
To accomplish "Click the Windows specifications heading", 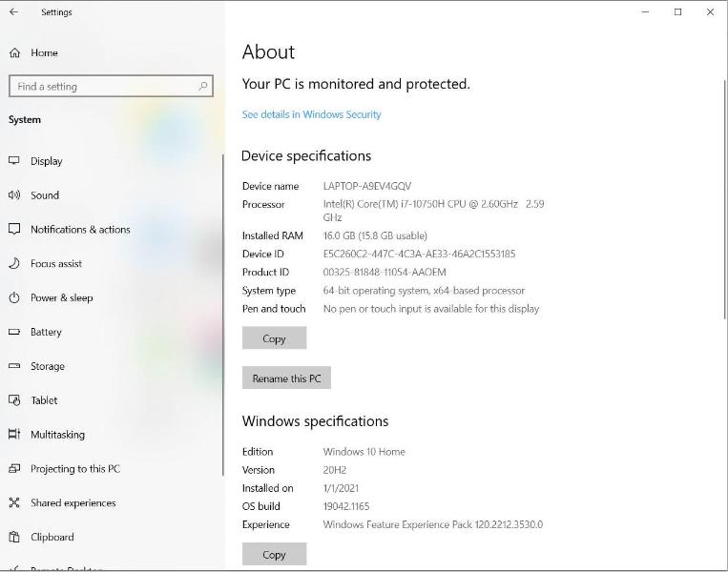I will [x=315, y=421].
